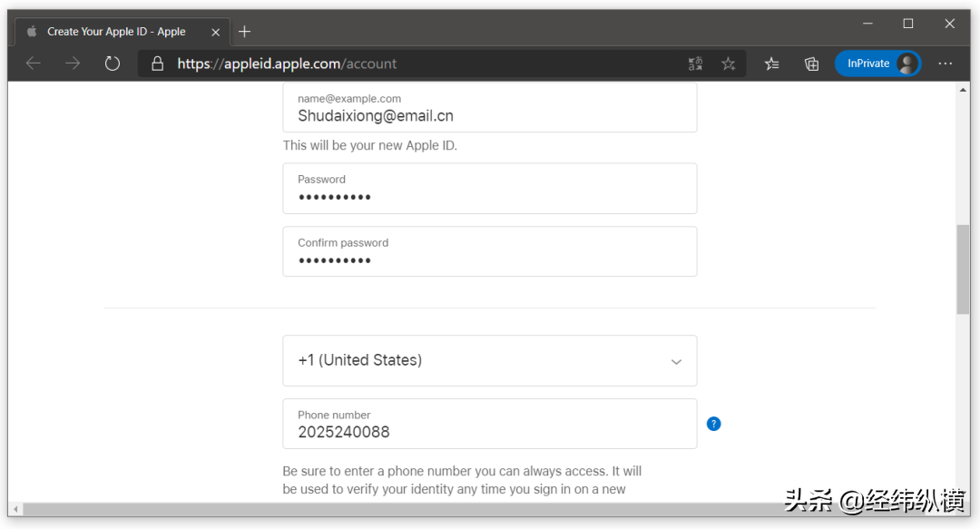
Task: Open the translate page icon
Action: (695, 64)
